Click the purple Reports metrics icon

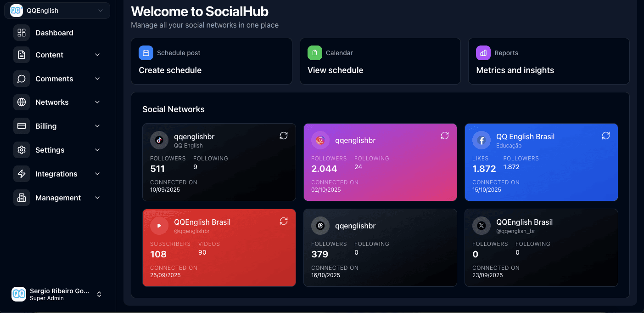click(x=483, y=53)
